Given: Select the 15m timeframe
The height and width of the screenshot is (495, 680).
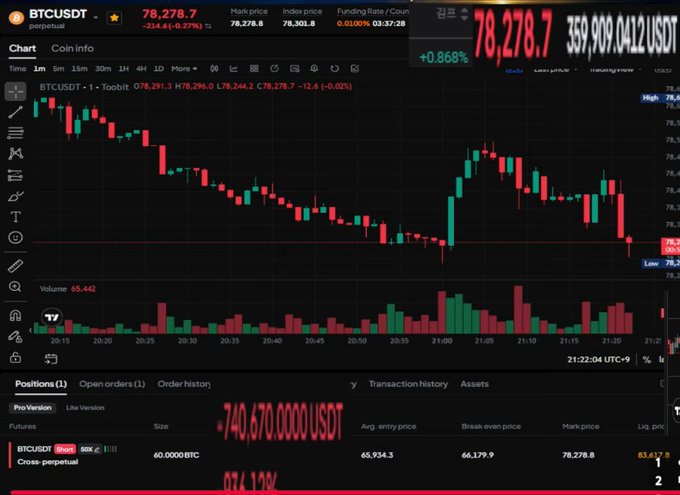Looking at the screenshot, I should point(79,69).
